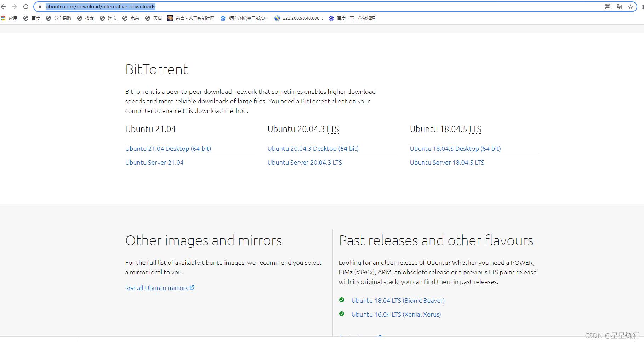Screen dimensions: 644x342
Task: Download Ubuntu 18.04.5 Desktop (64-bit) torrent
Action: 455,149
